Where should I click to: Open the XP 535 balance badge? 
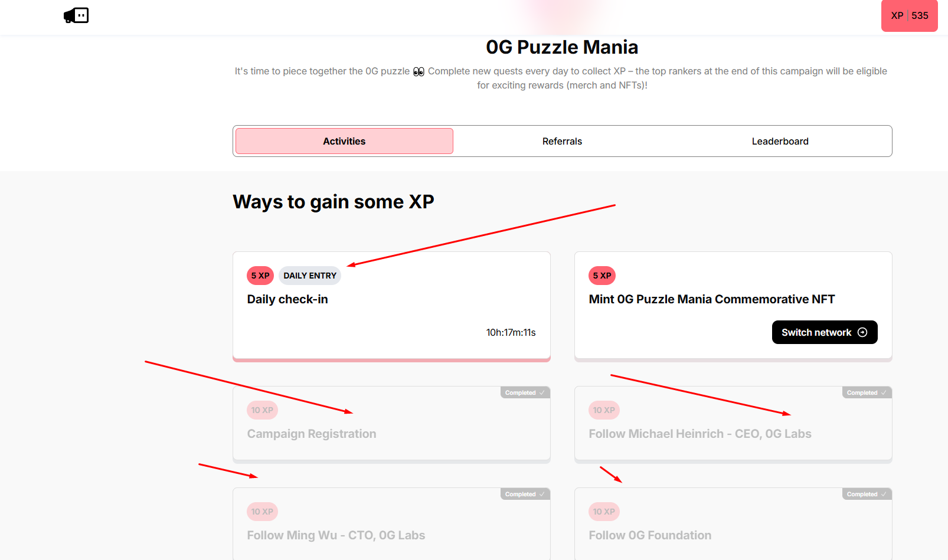pyautogui.click(x=909, y=16)
